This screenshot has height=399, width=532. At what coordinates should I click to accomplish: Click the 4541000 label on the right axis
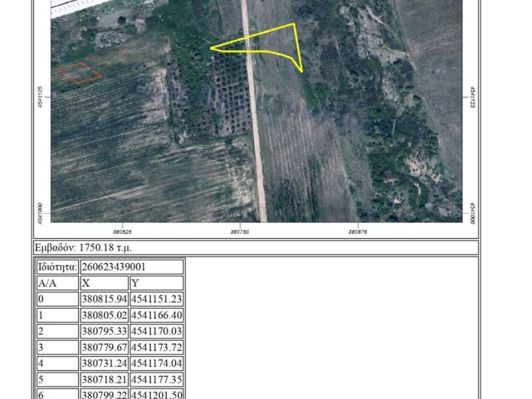point(472,213)
